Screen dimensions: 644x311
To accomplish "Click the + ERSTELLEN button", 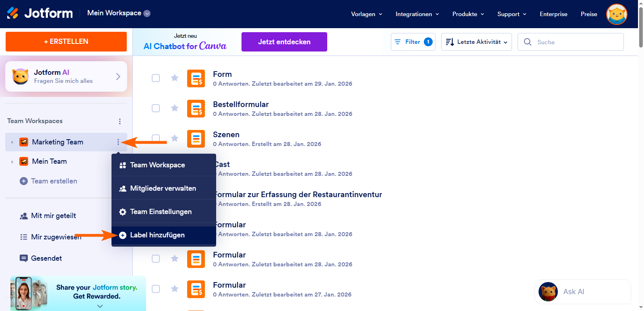I will 66,41.
